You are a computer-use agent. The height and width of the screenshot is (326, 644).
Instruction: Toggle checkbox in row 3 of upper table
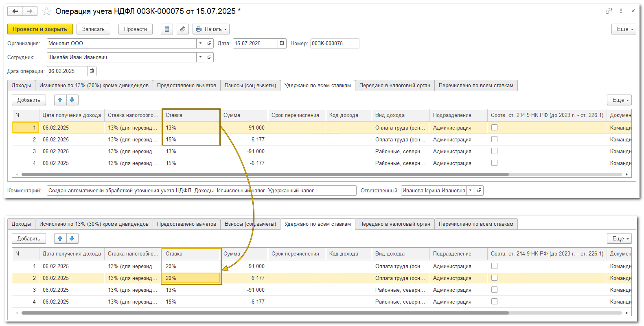point(494,151)
